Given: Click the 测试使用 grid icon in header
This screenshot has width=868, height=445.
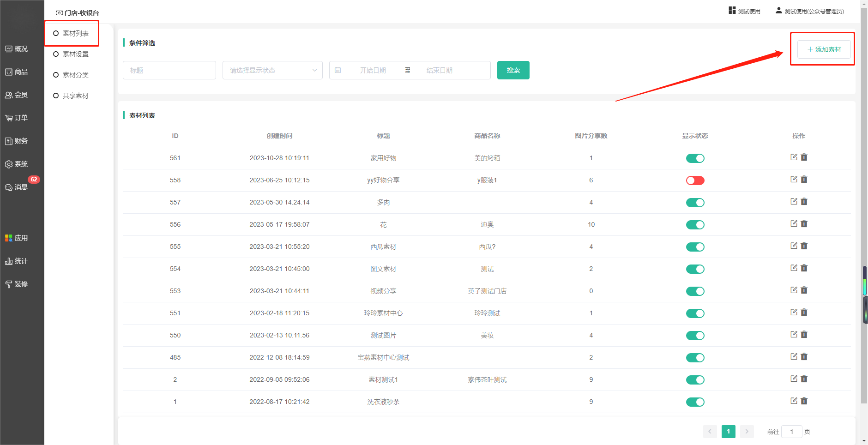Looking at the screenshot, I should pyautogui.click(x=732, y=11).
